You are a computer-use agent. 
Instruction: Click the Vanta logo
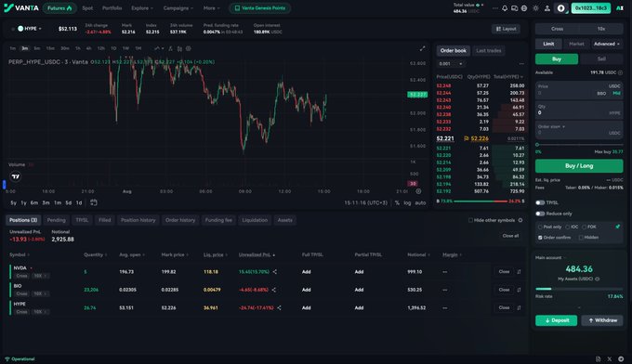pos(21,8)
